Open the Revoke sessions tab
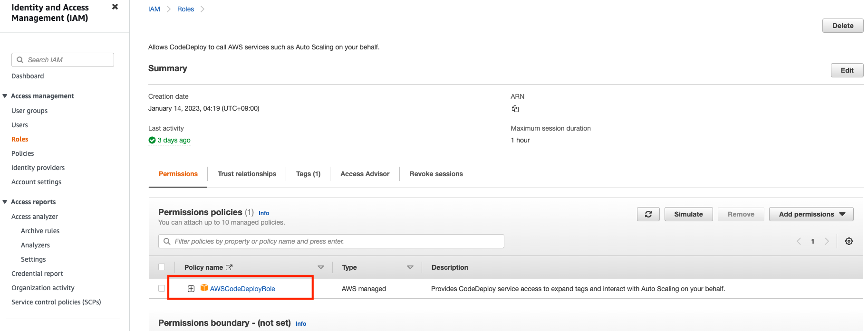This screenshot has height=331, width=868. (436, 174)
